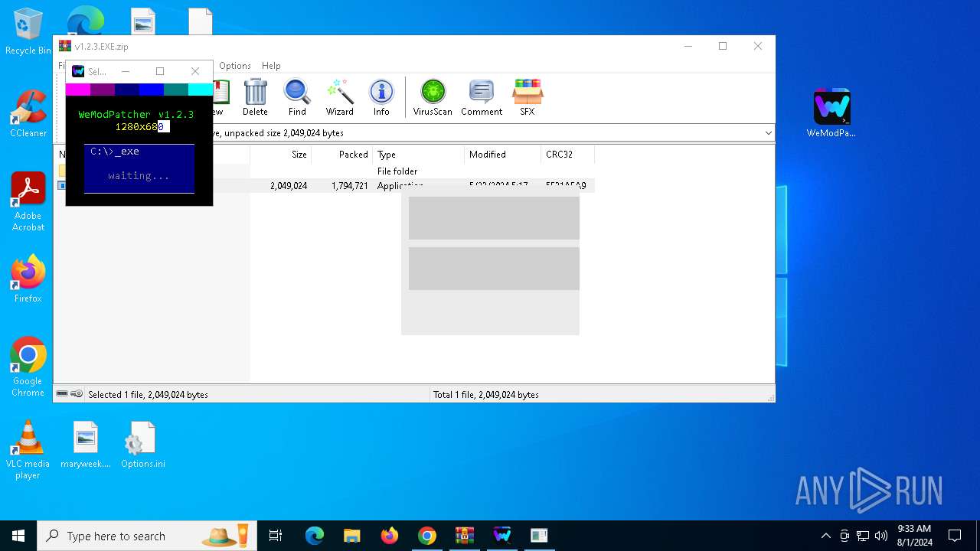Click the dark teal color block
The width and height of the screenshot is (980, 551).
point(176,90)
